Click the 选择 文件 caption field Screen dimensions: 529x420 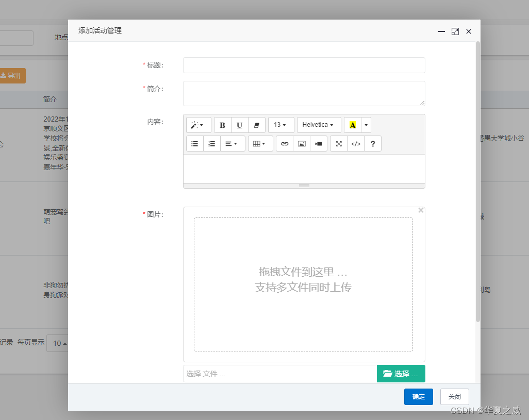pos(280,374)
